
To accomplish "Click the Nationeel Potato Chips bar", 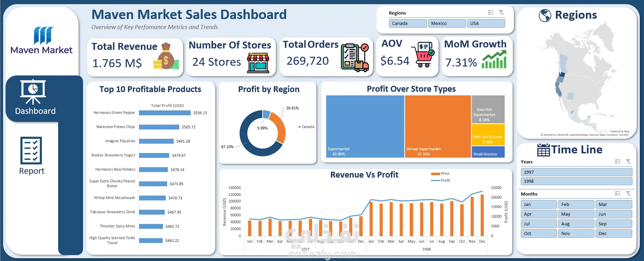I will click(159, 127).
